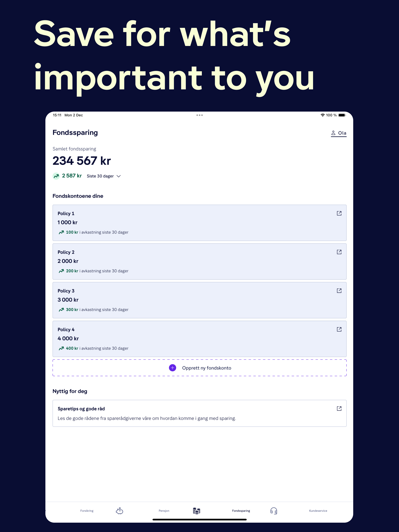Open Sparetips og gode råd external link
The width and height of the screenshot is (399, 532).
pyautogui.click(x=339, y=408)
